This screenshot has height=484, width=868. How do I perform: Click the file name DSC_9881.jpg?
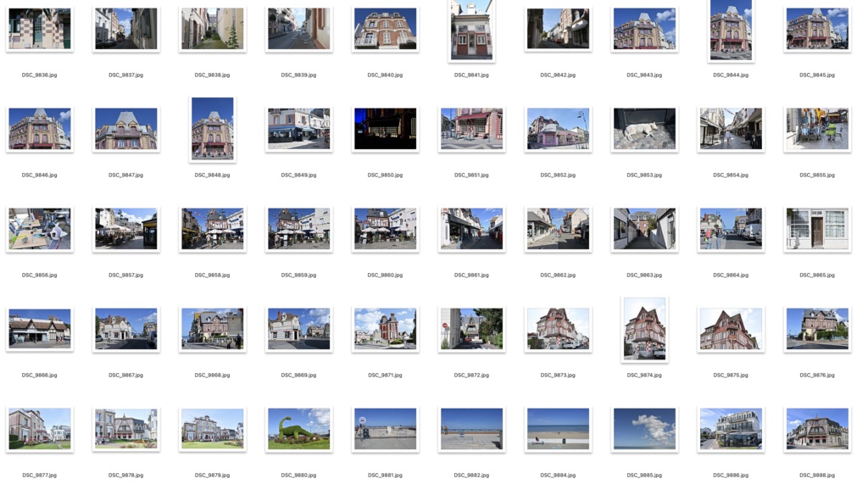[386, 476]
